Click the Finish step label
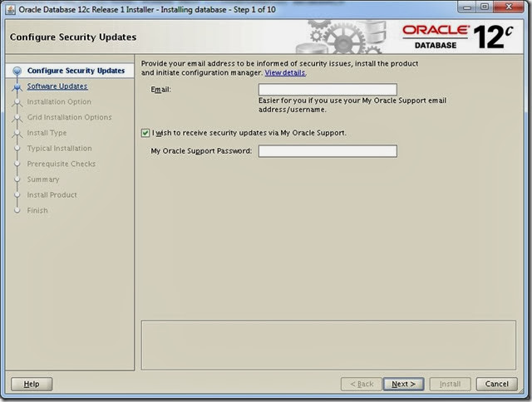532x402 pixels. click(x=37, y=210)
